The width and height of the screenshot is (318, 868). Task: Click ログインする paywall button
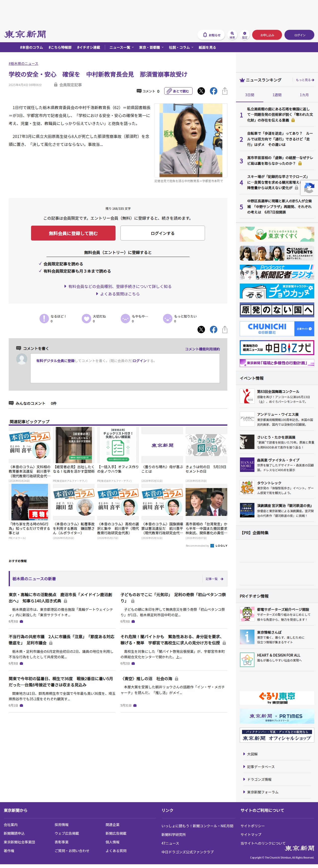pos(163,233)
